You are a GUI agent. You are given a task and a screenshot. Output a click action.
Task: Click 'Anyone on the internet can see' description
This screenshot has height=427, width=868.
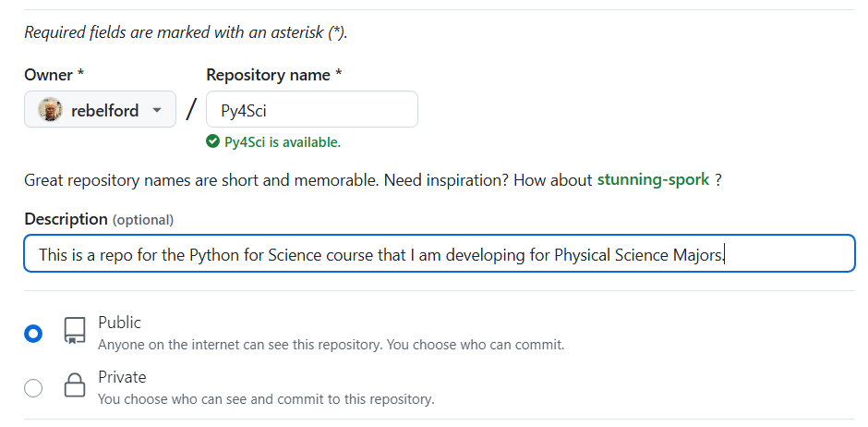coord(331,345)
